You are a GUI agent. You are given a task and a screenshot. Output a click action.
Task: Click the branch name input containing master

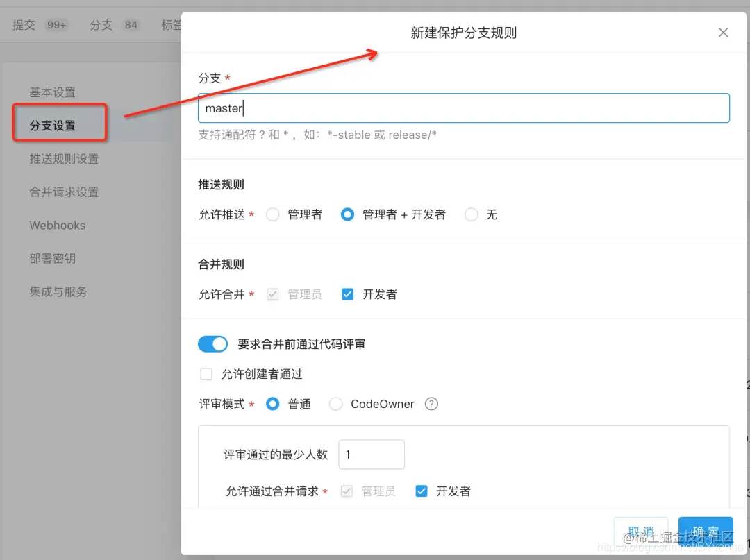point(463,108)
